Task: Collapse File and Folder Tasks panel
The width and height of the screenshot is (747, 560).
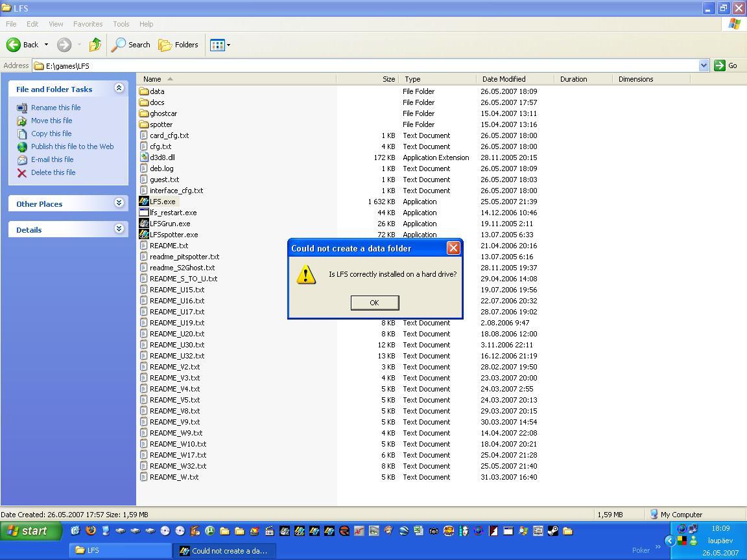Action: (119, 88)
